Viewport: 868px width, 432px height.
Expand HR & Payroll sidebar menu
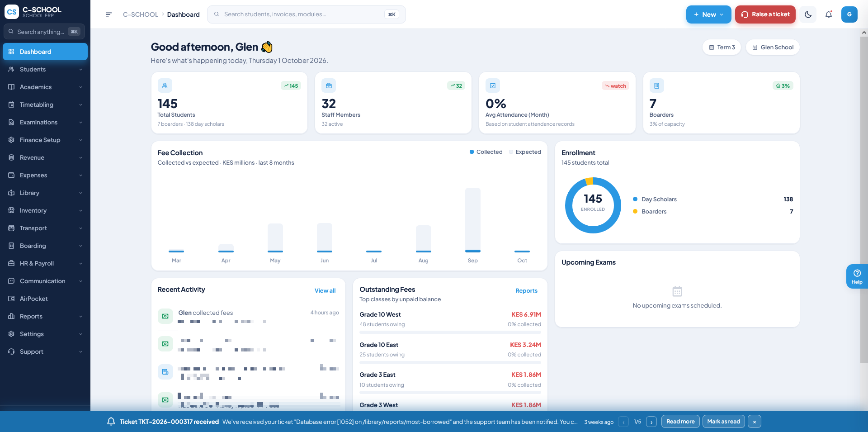[45, 263]
